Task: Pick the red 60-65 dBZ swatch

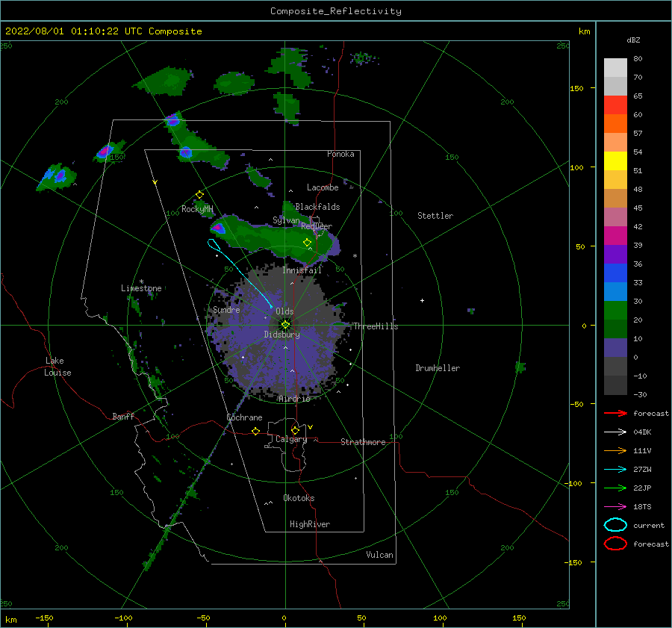Action: [615, 105]
